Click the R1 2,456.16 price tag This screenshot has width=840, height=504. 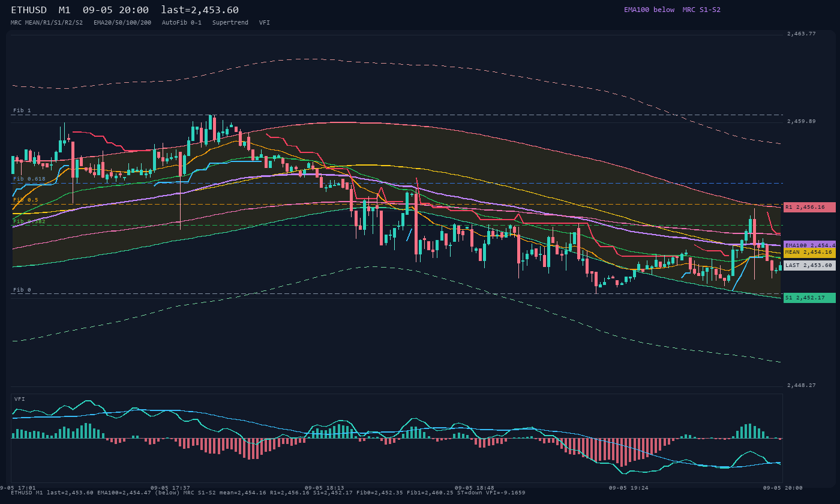(x=809, y=207)
